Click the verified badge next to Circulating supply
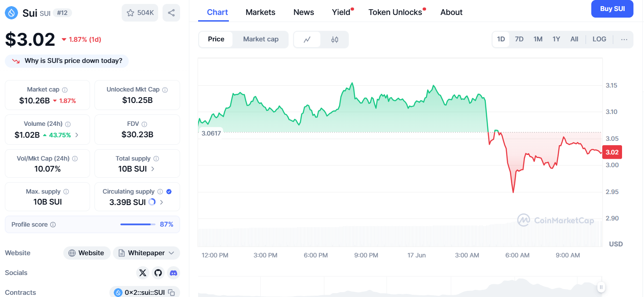Viewport: 644px width, 297px height. [169, 192]
